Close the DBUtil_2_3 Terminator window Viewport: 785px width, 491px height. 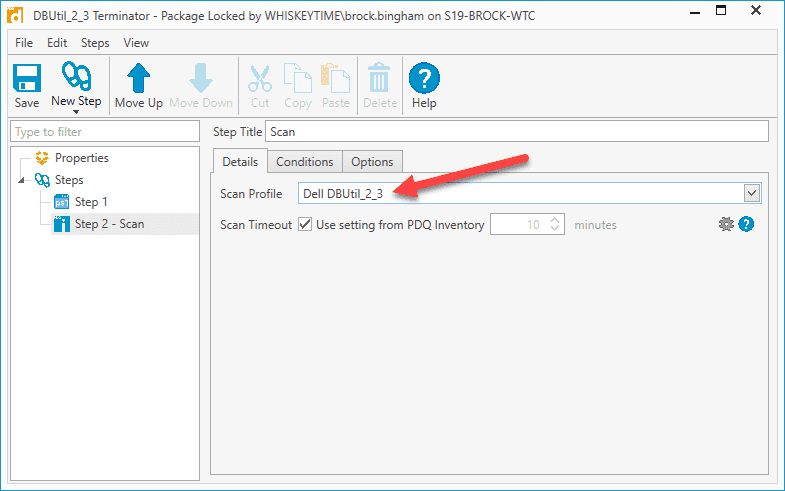tap(756, 11)
